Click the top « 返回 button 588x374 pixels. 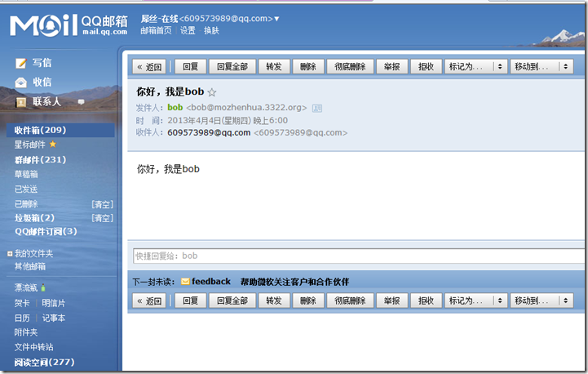pyautogui.click(x=149, y=67)
